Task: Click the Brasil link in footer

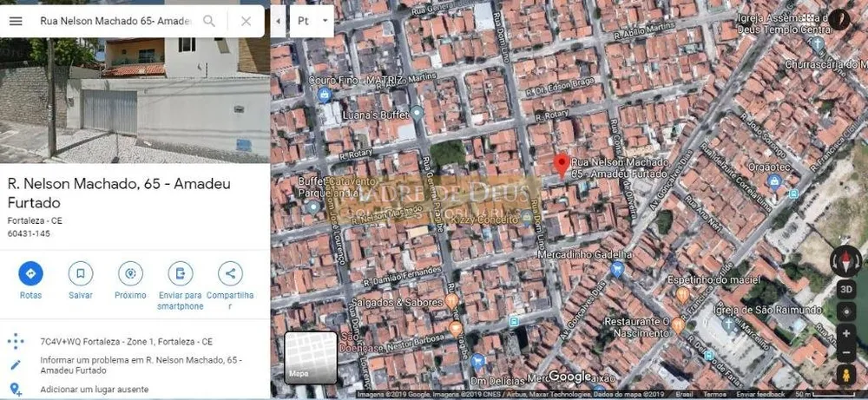Action: (x=685, y=395)
